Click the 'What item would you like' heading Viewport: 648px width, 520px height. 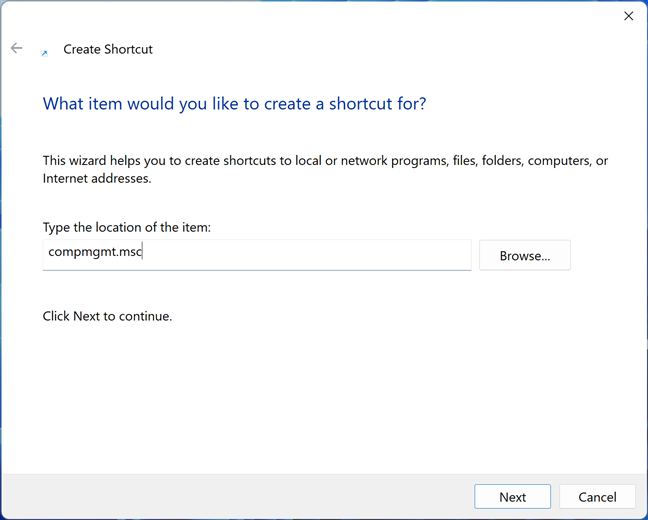point(234,103)
